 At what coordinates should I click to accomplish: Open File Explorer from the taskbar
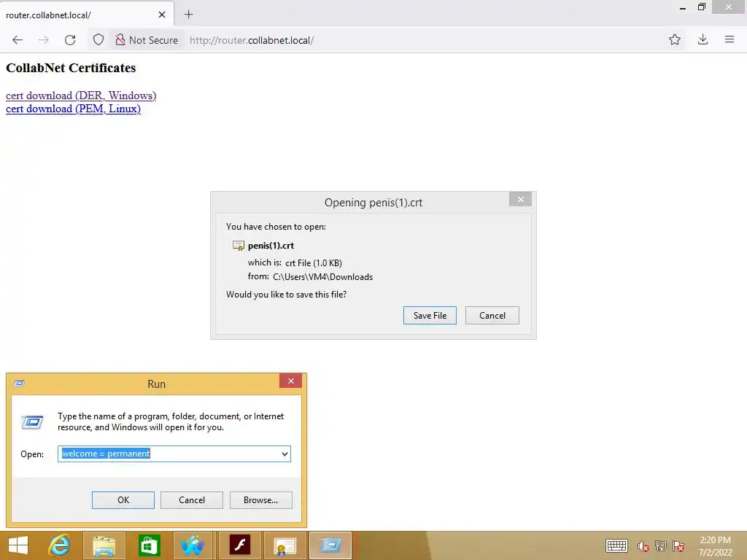click(x=104, y=545)
